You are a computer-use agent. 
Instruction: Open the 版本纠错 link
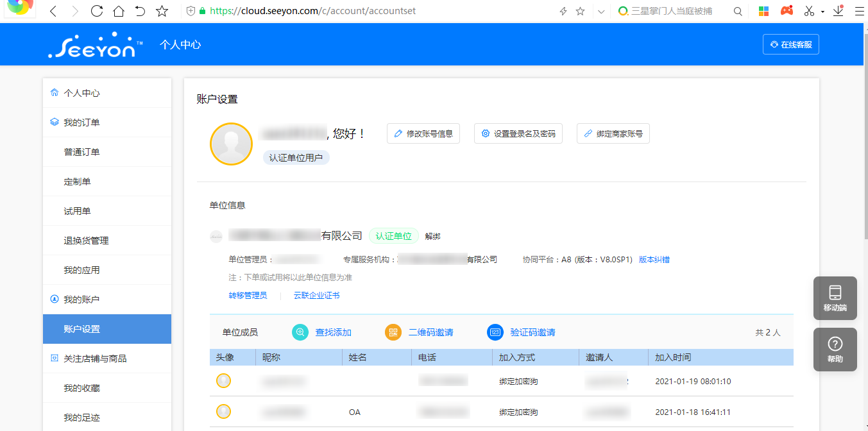point(654,260)
